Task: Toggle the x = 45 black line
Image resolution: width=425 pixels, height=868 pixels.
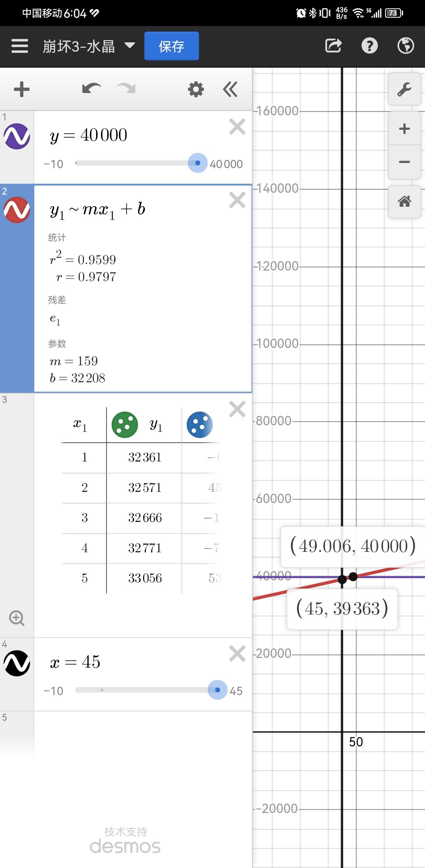Action: [x=17, y=663]
